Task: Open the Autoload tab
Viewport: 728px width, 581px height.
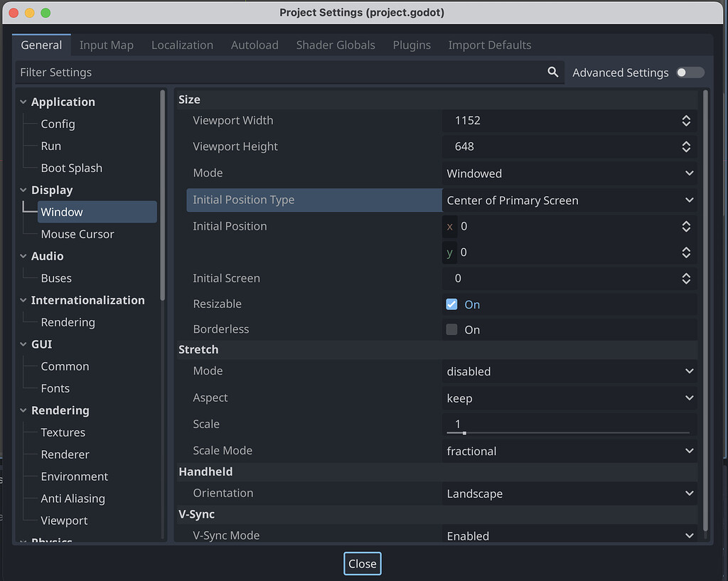Action: click(x=255, y=45)
